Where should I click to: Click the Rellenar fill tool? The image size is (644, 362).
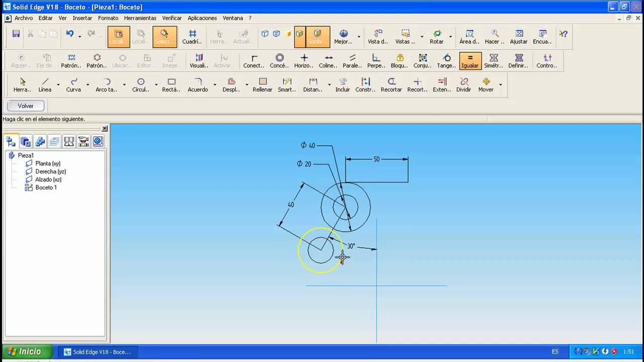coord(262,85)
